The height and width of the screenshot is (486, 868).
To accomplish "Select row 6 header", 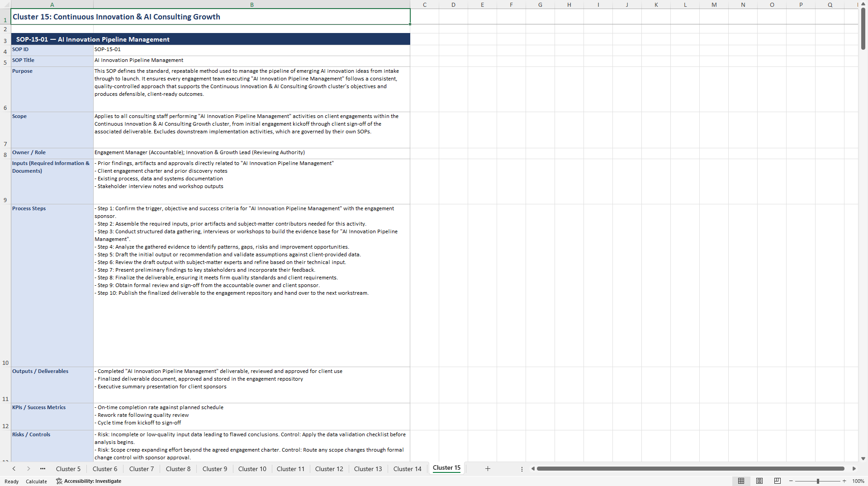I will pyautogui.click(x=5, y=90).
